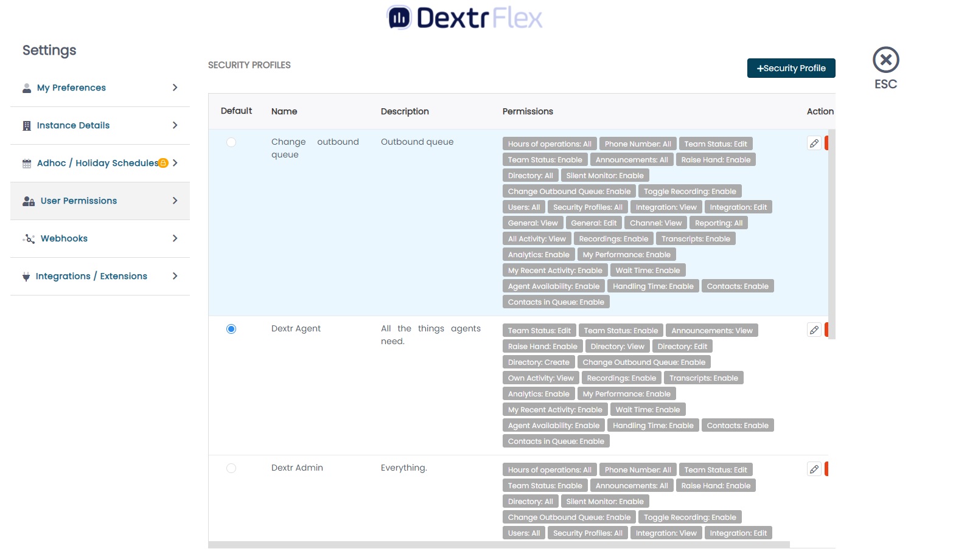Click the Change outbound queue name cell
Screen dimensions: 967x560
tap(315, 148)
